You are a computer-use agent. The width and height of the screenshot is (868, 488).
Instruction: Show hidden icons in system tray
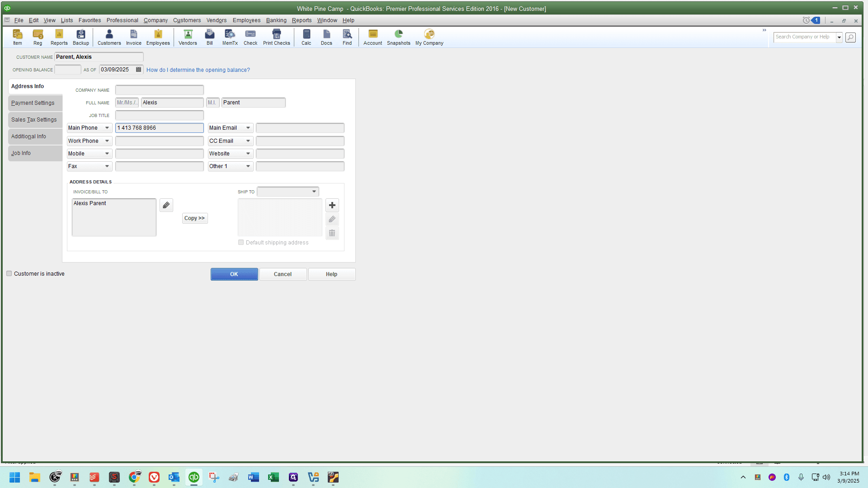pyautogui.click(x=743, y=477)
